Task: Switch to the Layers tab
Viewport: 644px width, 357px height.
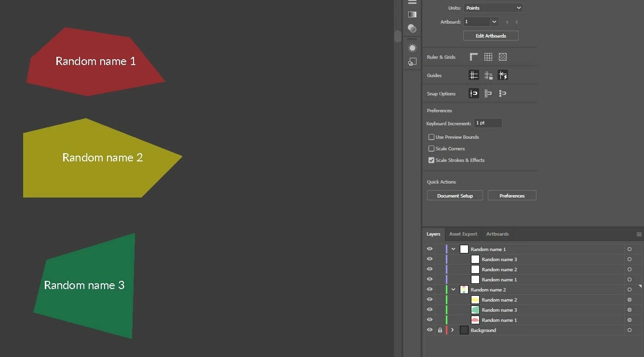Action: pyautogui.click(x=433, y=234)
